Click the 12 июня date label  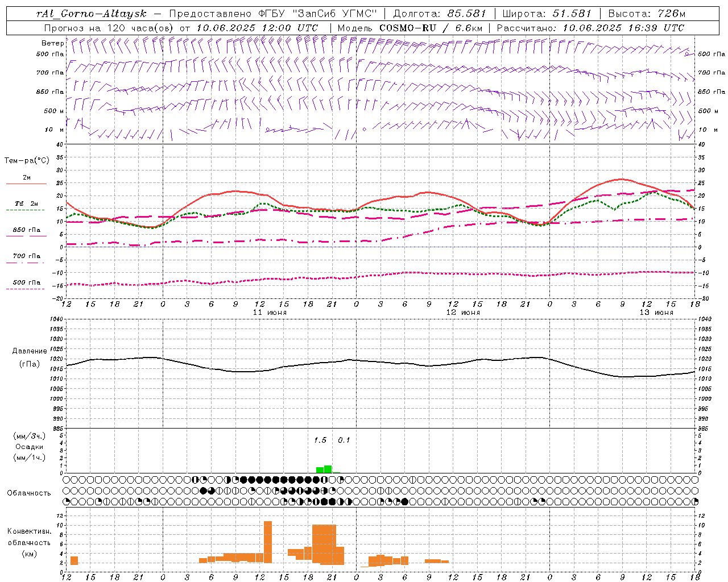pyautogui.click(x=463, y=313)
